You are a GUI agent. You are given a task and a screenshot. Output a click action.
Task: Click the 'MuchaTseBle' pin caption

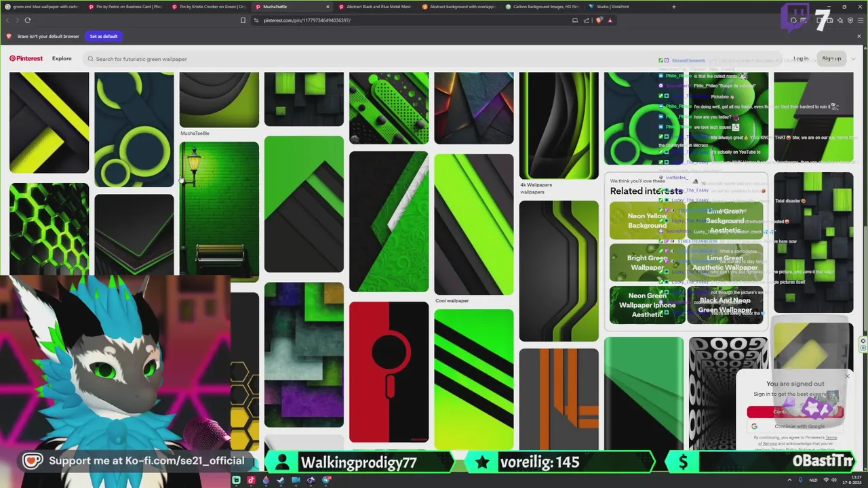(x=195, y=134)
